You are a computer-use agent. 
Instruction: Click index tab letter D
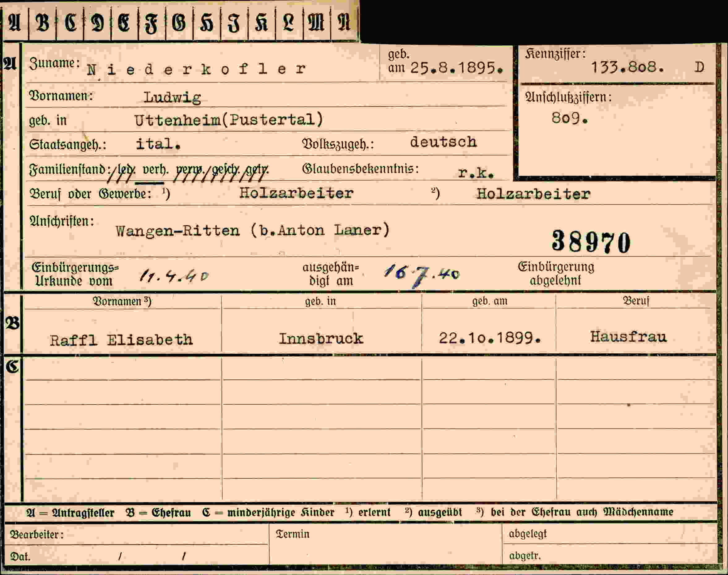tap(97, 23)
